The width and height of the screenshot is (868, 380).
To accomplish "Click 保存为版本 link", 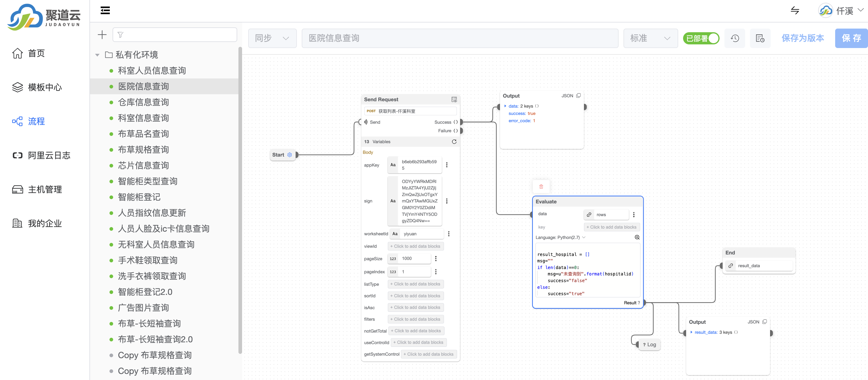I will (803, 38).
